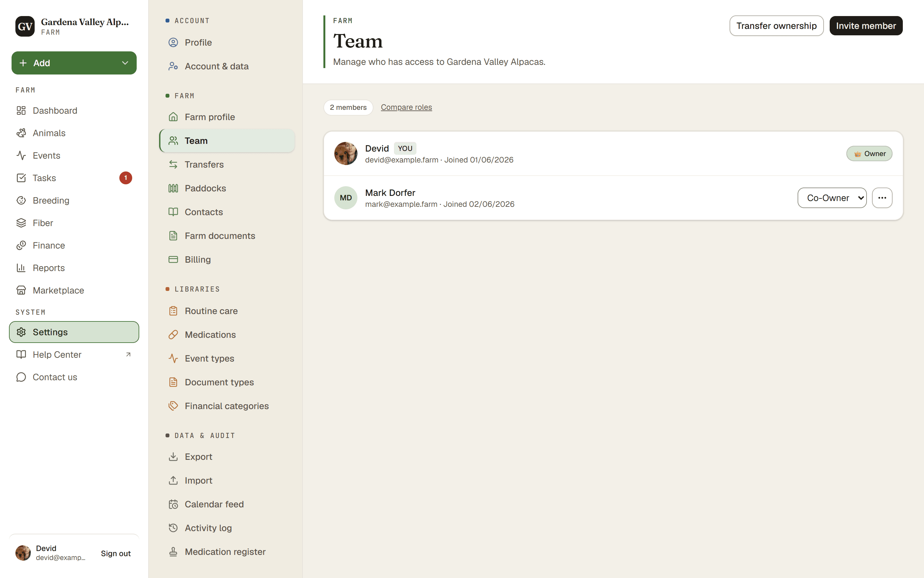The height and width of the screenshot is (578, 924).
Task: Open Animals paw icon in sidebar
Action: [x=21, y=133]
